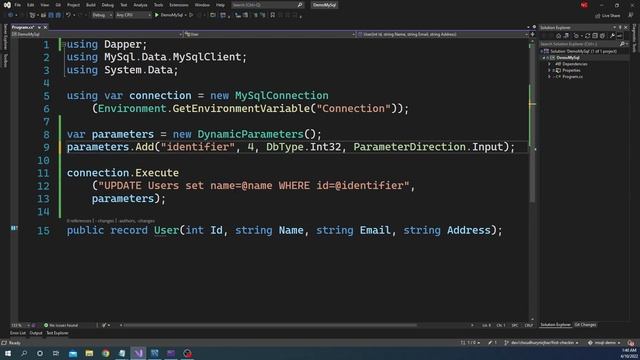640x360 pixels.
Task: Open the Build menu
Action: point(91,5)
